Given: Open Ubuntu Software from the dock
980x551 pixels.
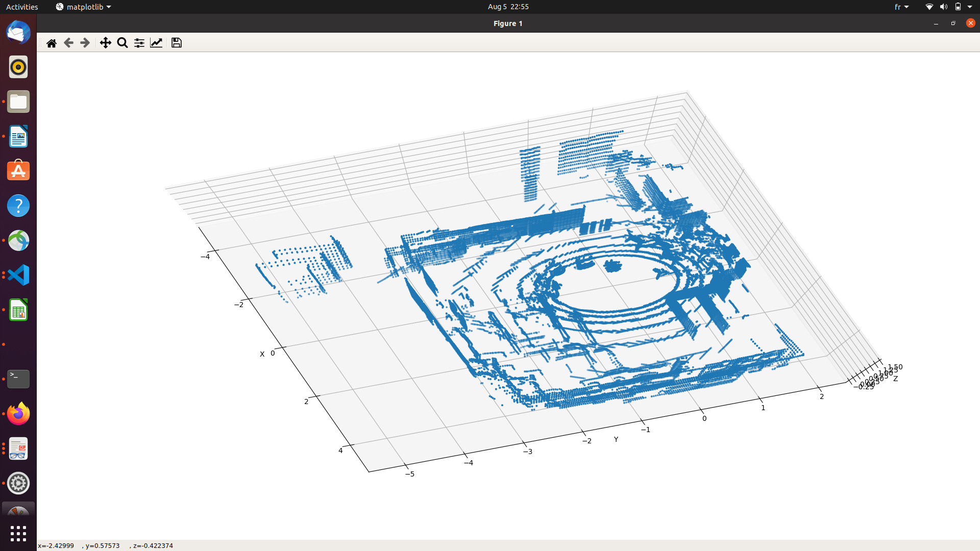Looking at the screenshot, I should click(x=18, y=171).
